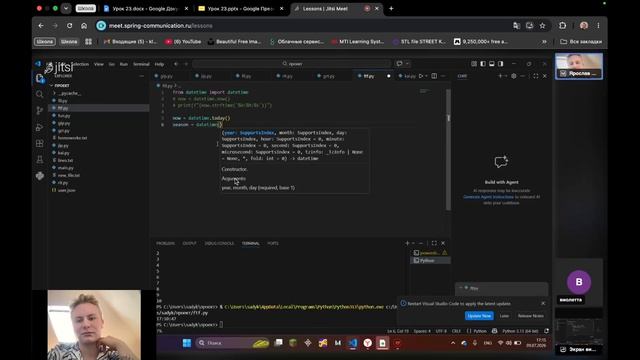Click the Release Notes button
The width and height of the screenshot is (640, 360).
pos(530,316)
